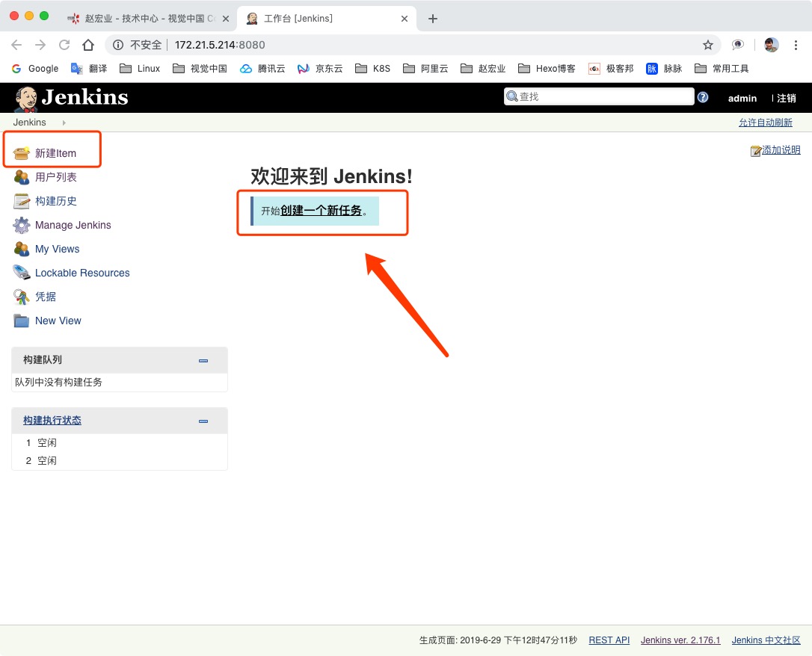812x656 pixels.
Task: Expand the Jenkins breadcrumb arrow
Action: (64, 123)
